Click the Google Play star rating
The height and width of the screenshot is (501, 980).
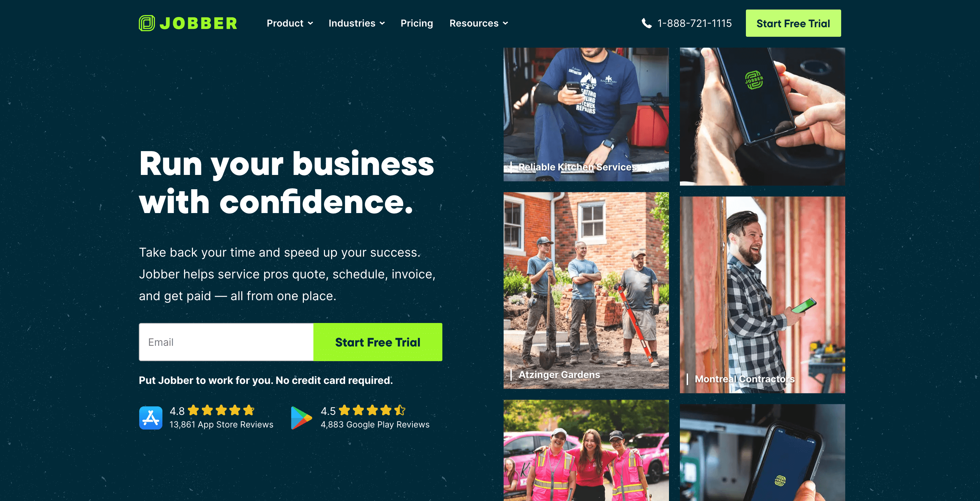pos(373,410)
